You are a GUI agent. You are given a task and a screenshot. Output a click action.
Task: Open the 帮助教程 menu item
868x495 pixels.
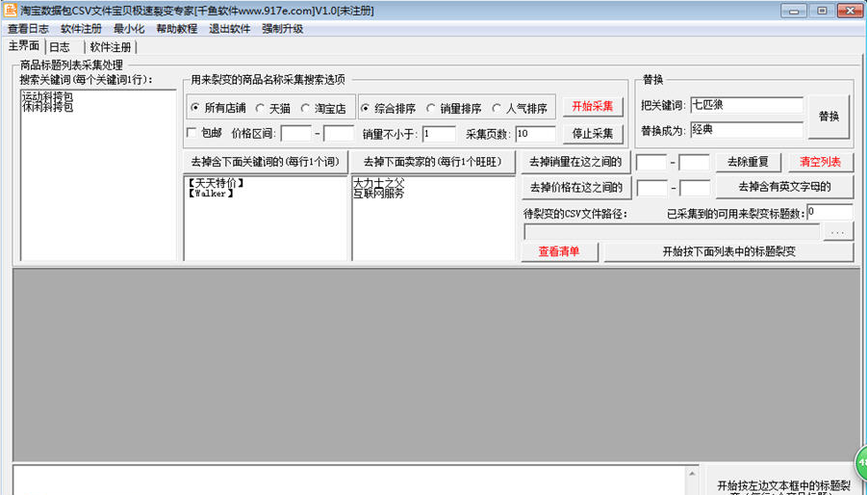[x=176, y=29]
